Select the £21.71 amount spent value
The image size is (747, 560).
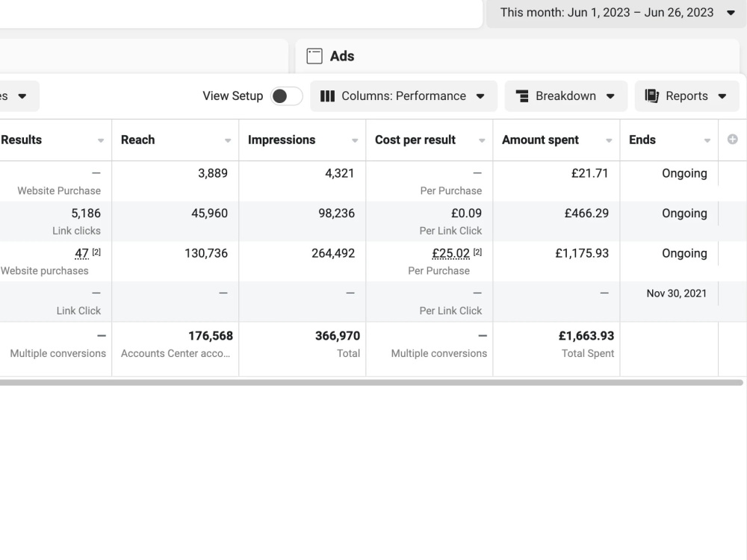590,173
